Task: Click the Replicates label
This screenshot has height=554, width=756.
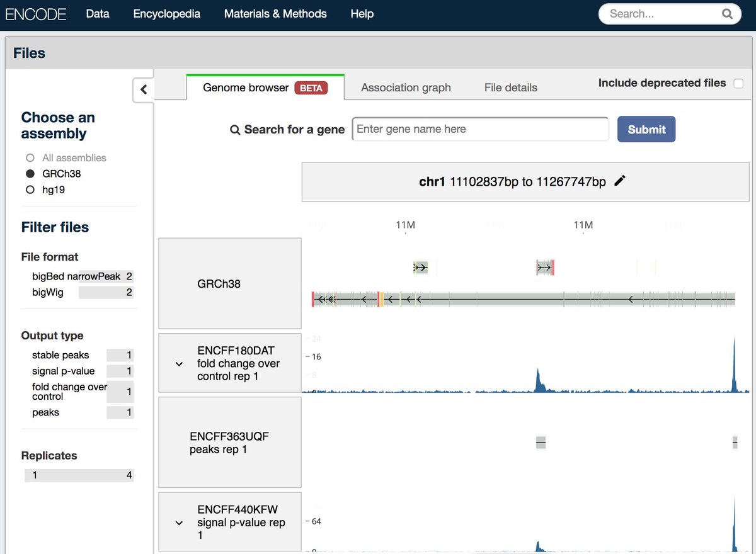Action: tap(49, 456)
